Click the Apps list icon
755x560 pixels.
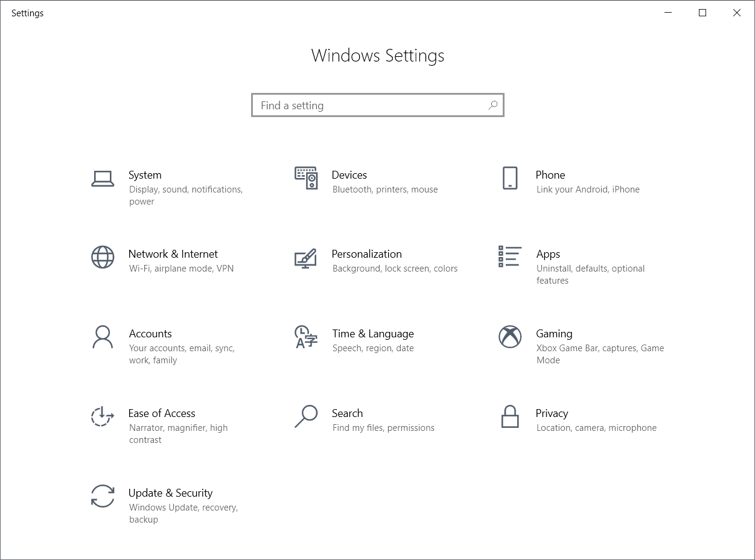(510, 256)
